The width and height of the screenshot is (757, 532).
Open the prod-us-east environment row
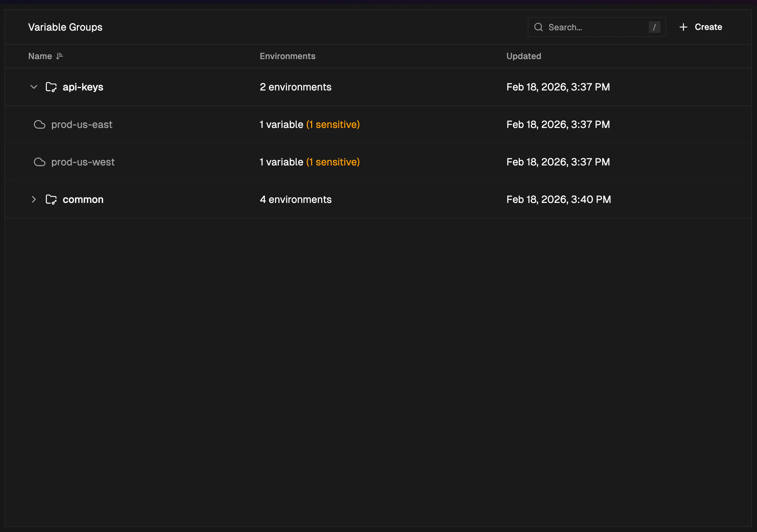82,125
